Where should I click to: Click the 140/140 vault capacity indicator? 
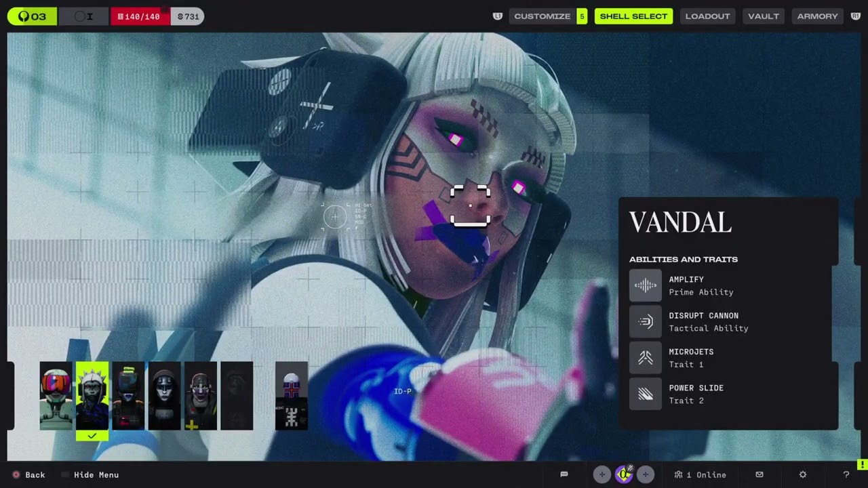pos(140,16)
